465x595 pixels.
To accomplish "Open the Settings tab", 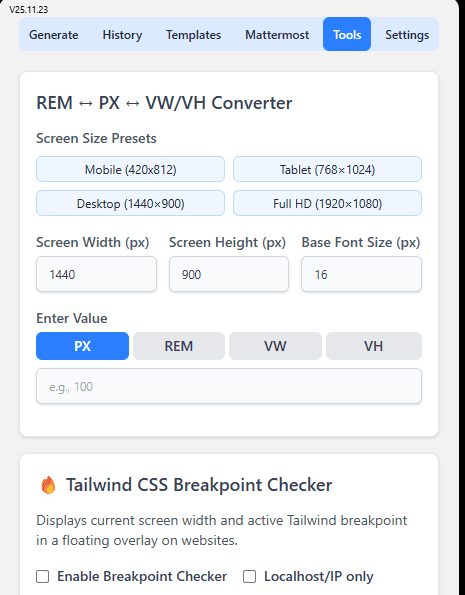I will [407, 35].
